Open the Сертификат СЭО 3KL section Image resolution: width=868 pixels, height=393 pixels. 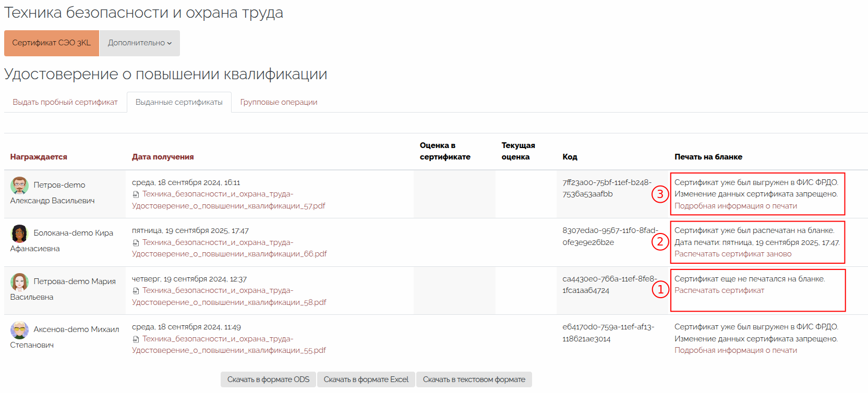coord(51,43)
